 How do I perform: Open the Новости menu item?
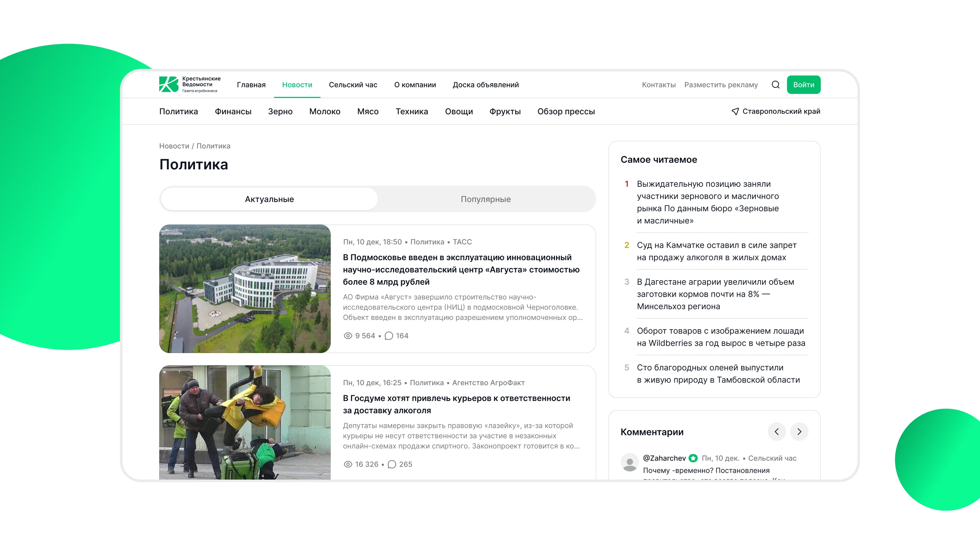297,85
